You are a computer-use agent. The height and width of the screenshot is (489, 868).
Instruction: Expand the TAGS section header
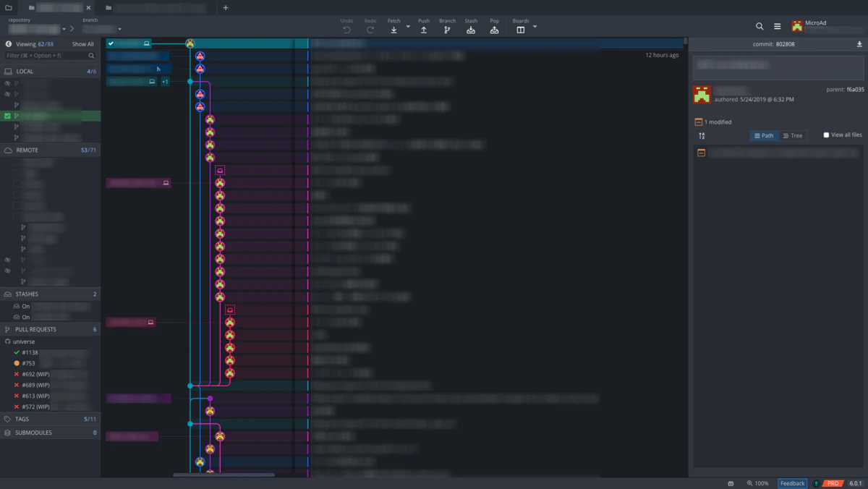(x=50, y=420)
